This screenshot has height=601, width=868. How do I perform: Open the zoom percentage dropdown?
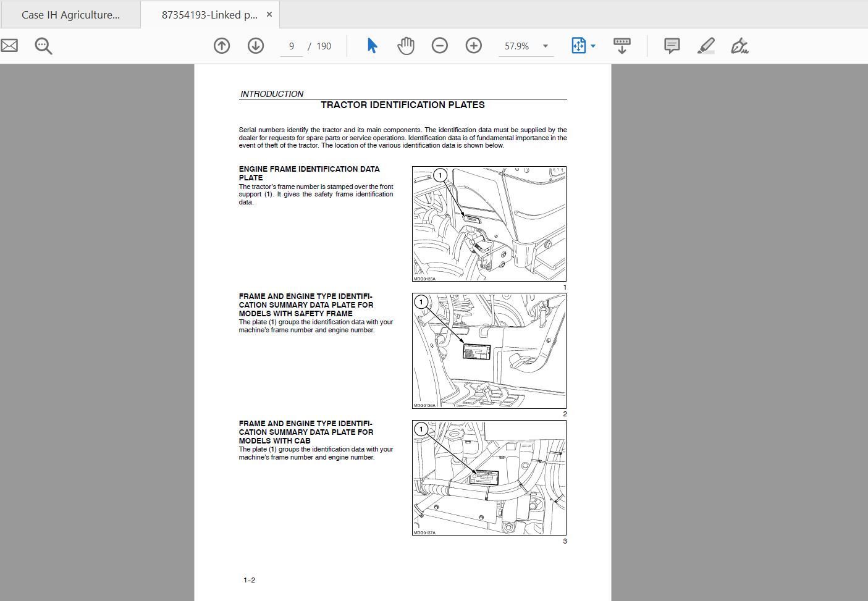tap(544, 45)
